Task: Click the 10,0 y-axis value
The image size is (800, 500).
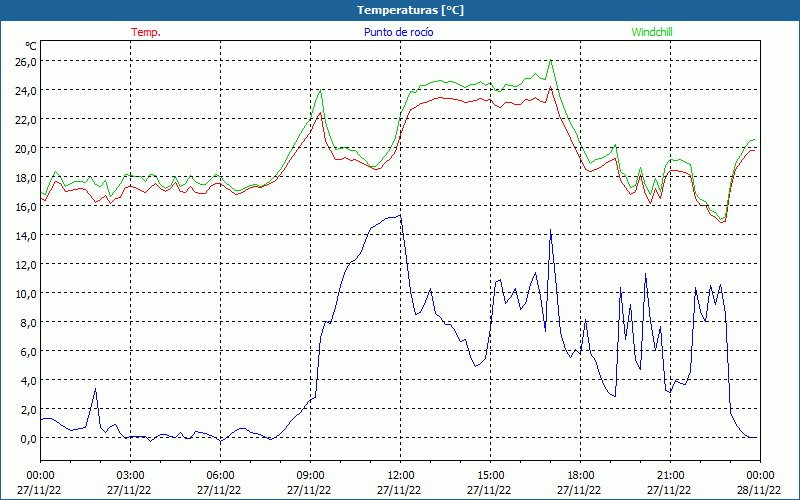Action: tap(26, 293)
